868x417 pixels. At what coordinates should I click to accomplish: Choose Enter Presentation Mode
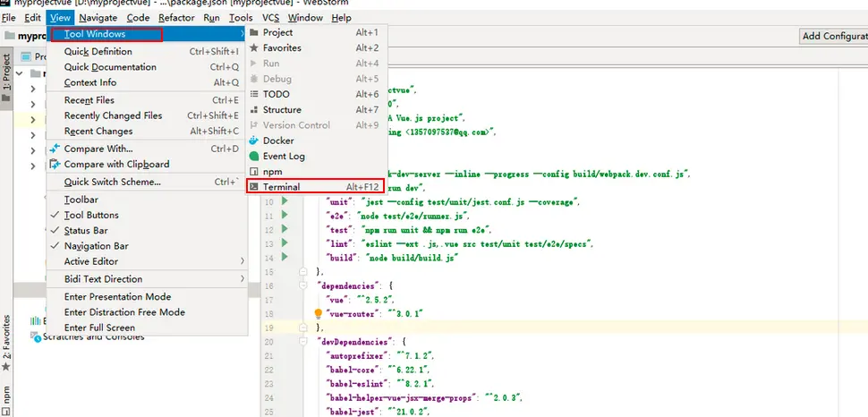pyautogui.click(x=147, y=297)
